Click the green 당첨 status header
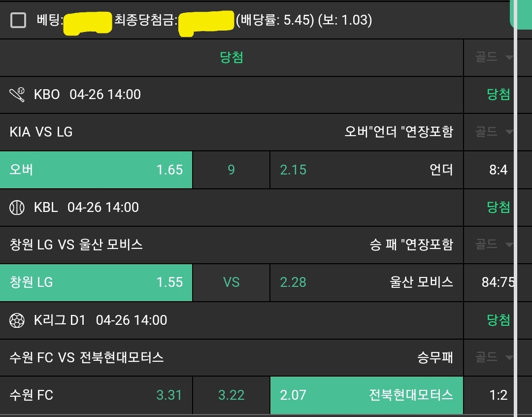 click(232, 58)
